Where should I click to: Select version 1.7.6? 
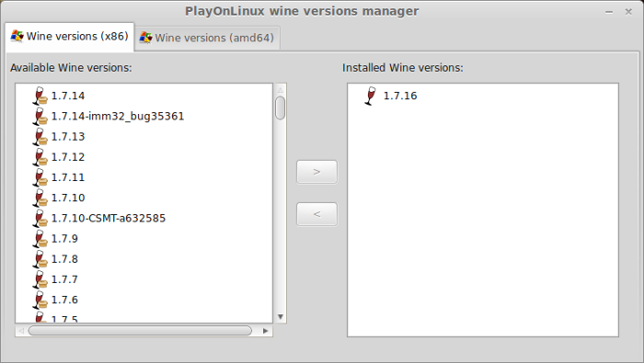[x=64, y=300]
